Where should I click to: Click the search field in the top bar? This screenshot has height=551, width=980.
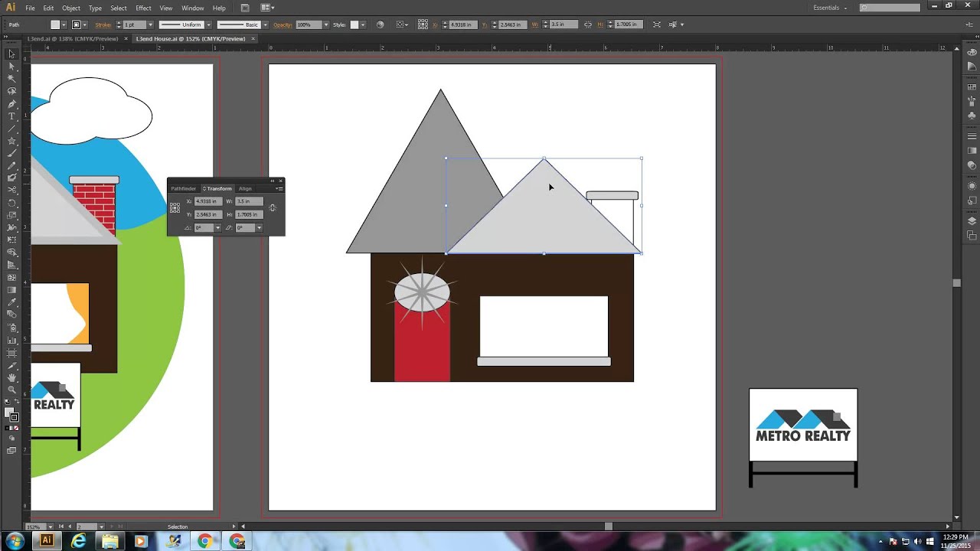coord(890,8)
